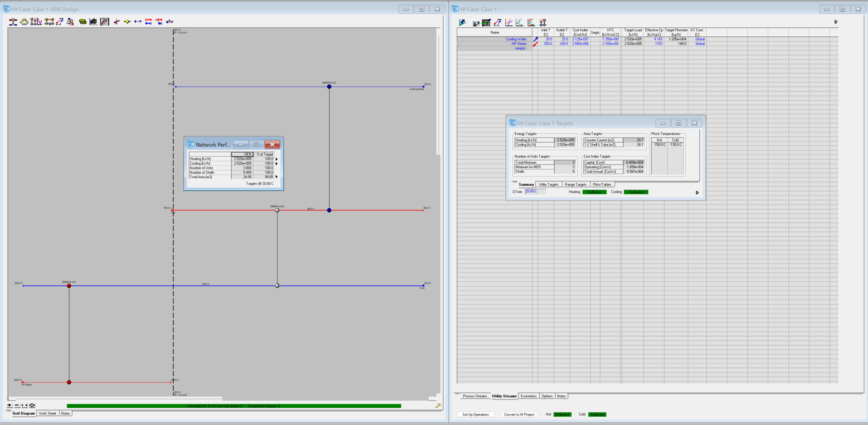Open the Range Targets tab

(x=576, y=185)
